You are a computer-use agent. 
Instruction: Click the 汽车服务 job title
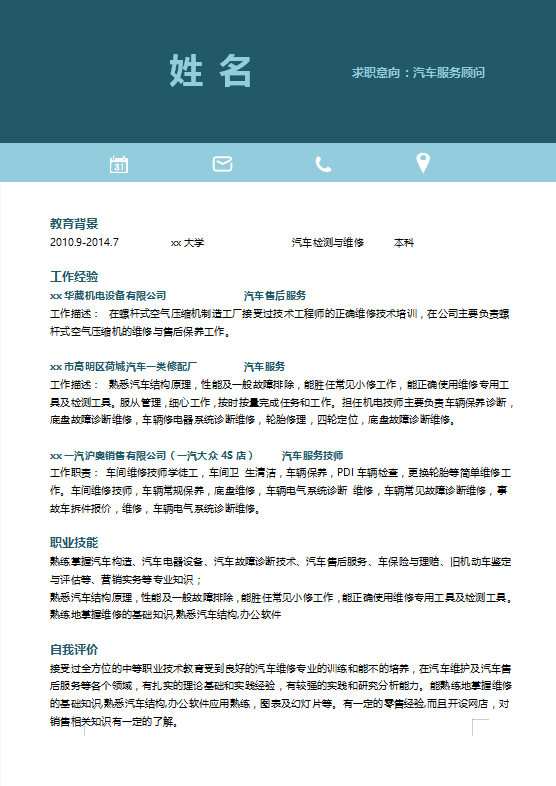click(264, 367)
